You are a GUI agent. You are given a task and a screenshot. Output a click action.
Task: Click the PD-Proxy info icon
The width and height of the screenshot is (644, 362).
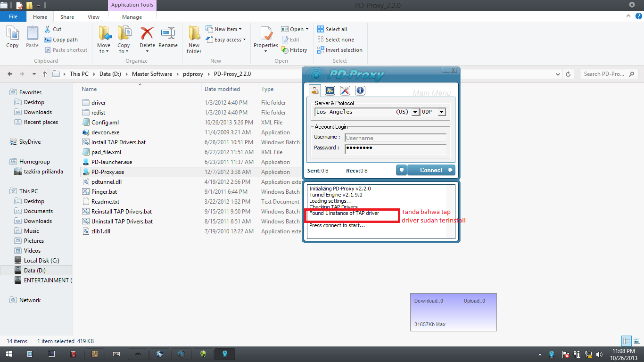(x=360, y=90)
